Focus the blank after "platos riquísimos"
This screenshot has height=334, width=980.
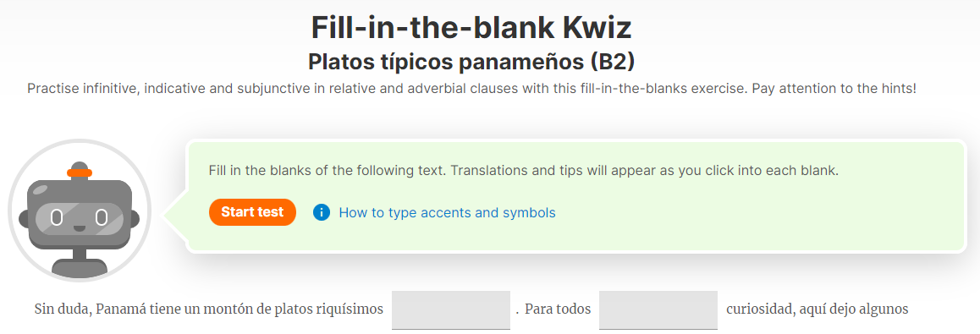click(x=451, y=309)
